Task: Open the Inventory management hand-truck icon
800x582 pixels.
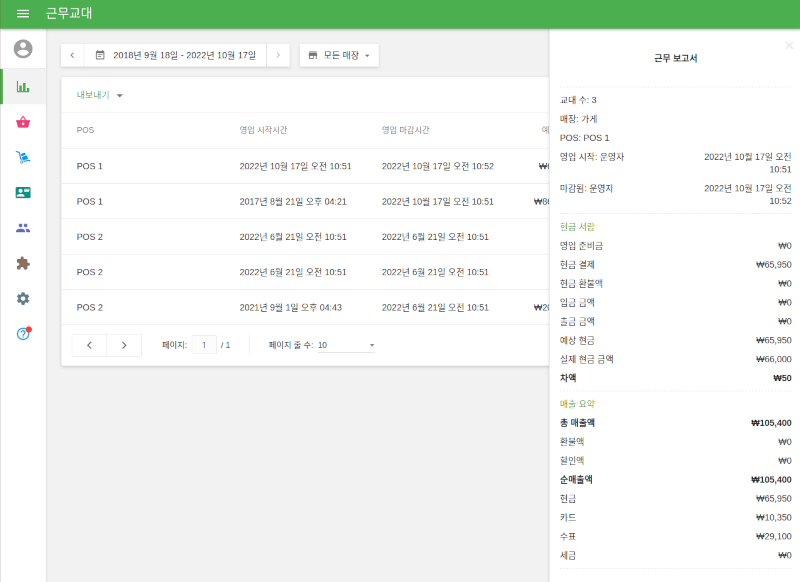Action: pos(22,157)
